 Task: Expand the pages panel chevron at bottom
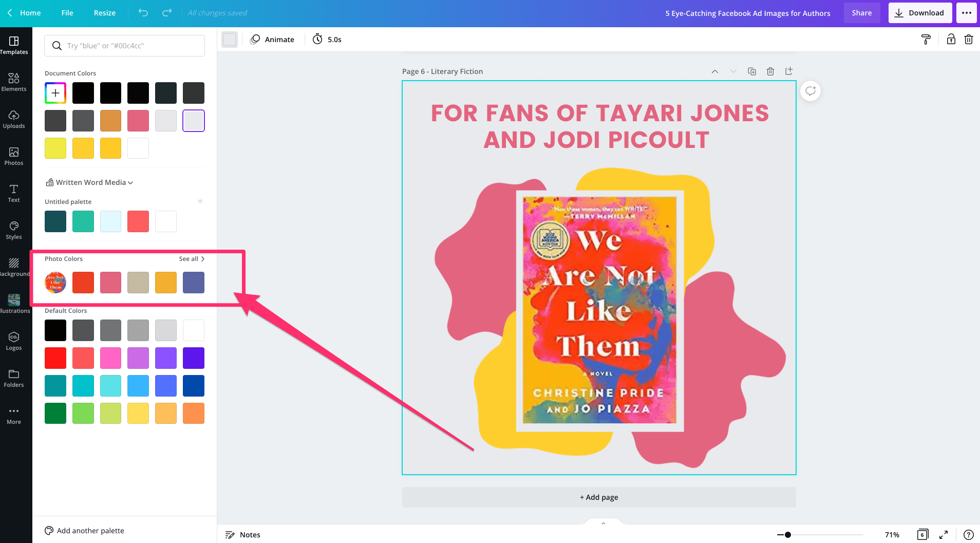[x=604, y=523]
